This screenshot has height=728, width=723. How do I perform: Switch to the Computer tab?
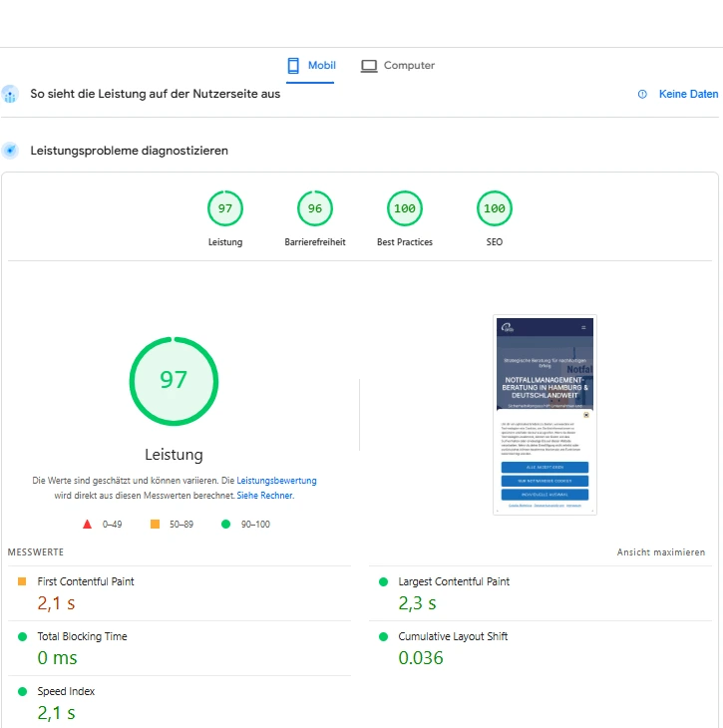point(398,66)
